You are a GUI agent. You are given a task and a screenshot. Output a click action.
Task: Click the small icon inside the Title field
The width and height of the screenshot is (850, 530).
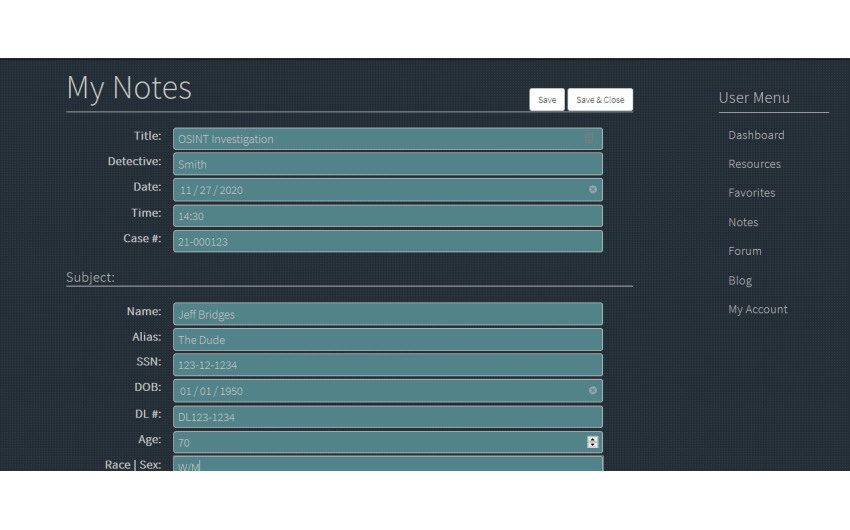tap(589, 139)
